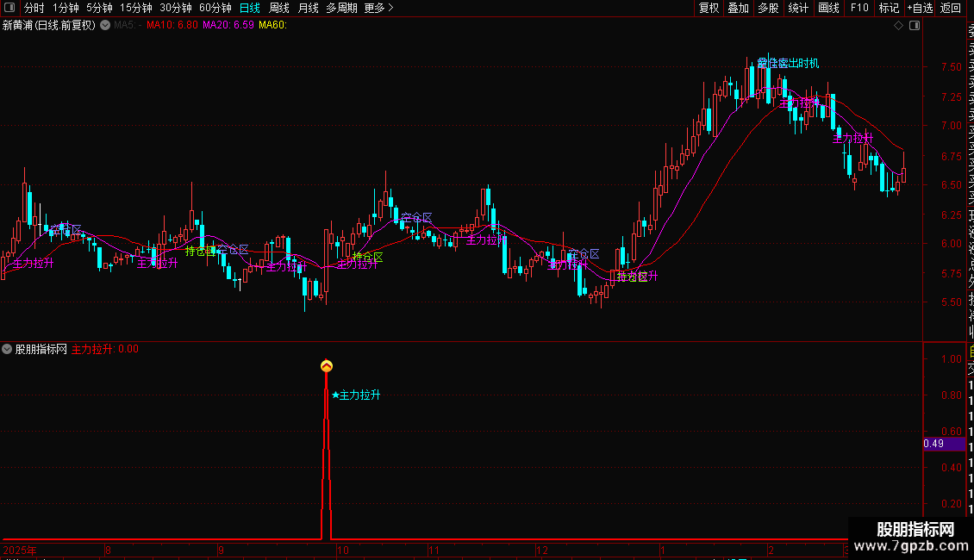Select the 15分钟 period tab
Image resolution: width=974 pixels, height=560 pixels.
point(136,8)
